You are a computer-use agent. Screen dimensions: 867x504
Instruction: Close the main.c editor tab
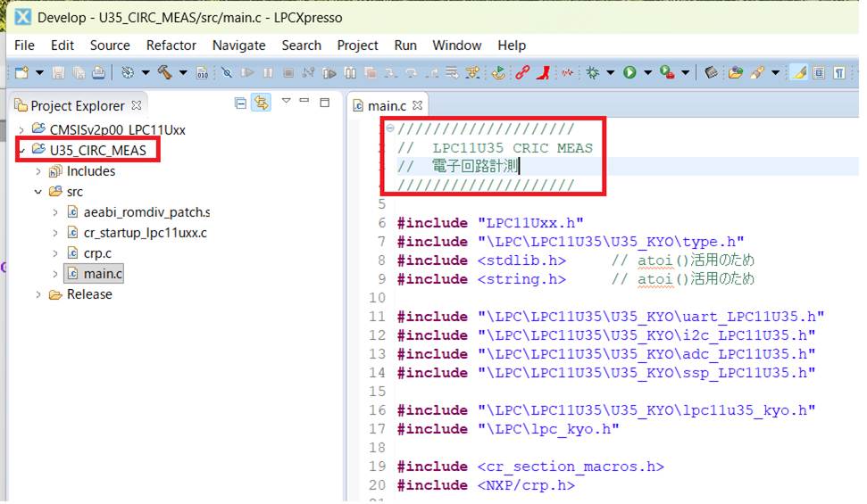(417, 106)
